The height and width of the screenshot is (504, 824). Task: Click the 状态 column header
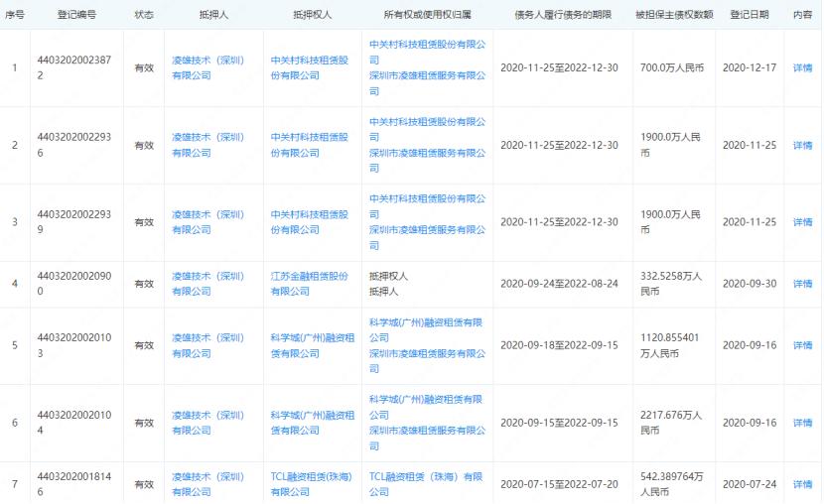coord(144,15)
